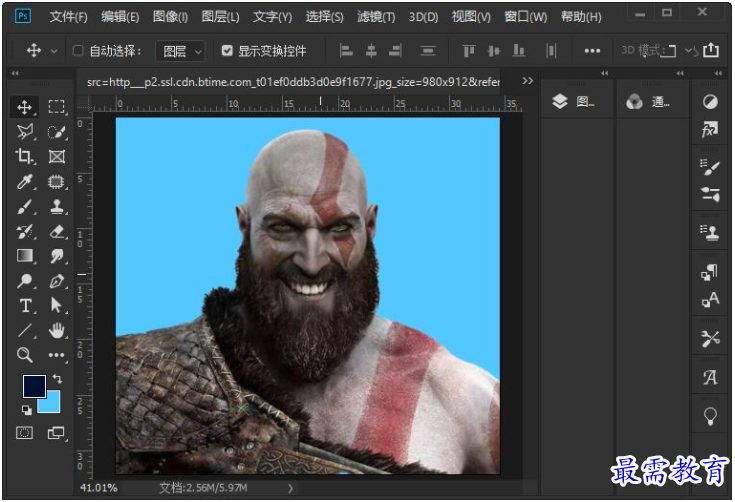Image resolution: width=735 pixels, height=502 pixels.
Task: Collapse the toolbox double arrow
Action: click(15, 73)
